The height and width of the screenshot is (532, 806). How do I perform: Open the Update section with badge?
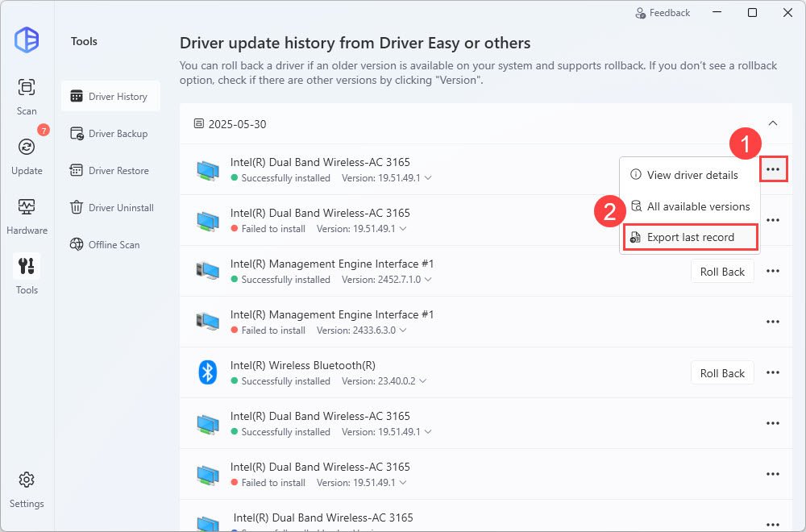pos(27,155)
